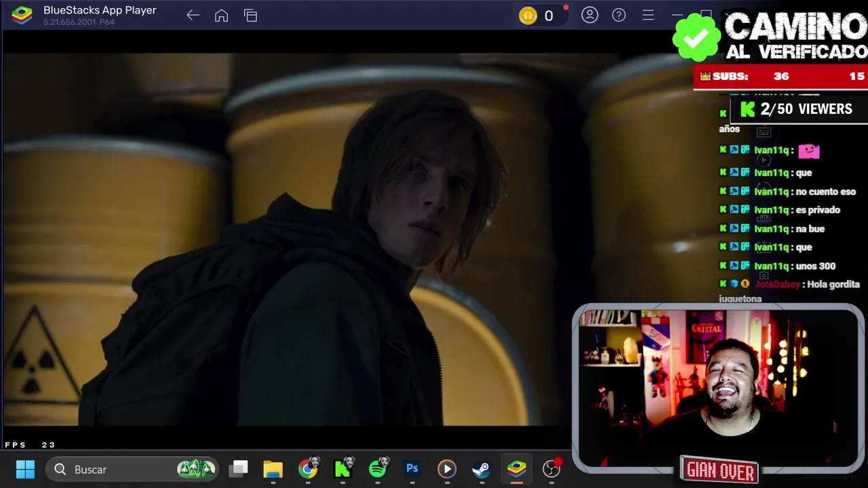Click the green verified checkmark badge
This screenshot has width=868, height=488.
click(x=696, y=38)
